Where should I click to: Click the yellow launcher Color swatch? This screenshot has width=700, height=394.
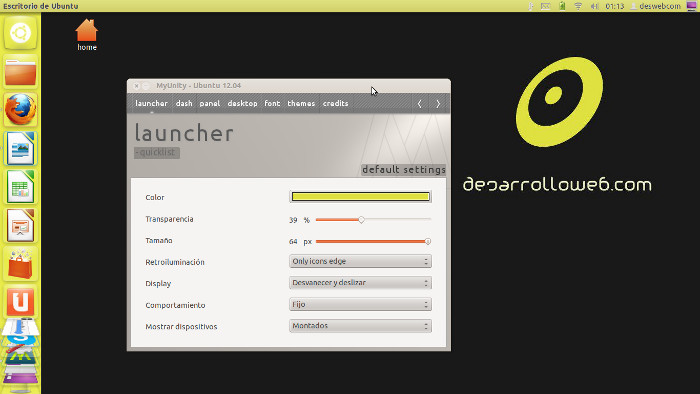(x=360, y=197)
